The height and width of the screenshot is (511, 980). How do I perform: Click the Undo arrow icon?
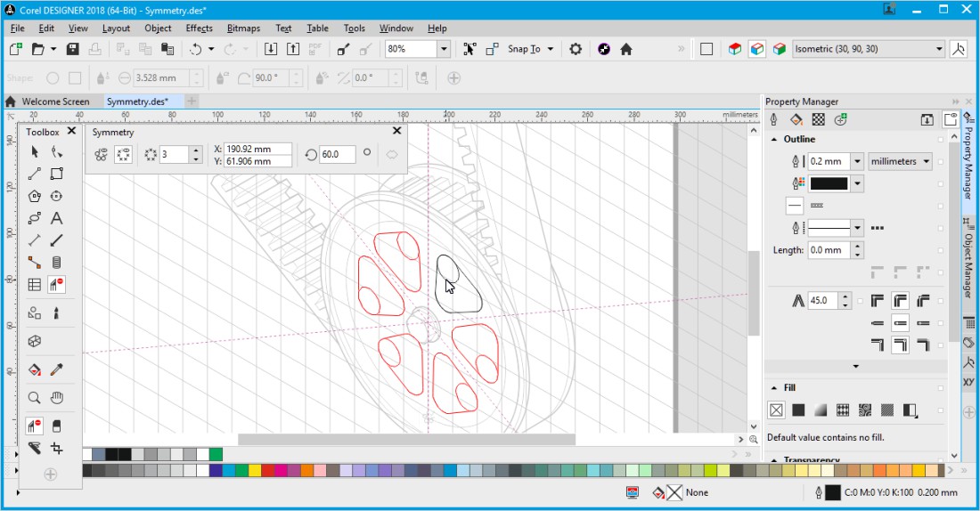[x=196, y=49]
